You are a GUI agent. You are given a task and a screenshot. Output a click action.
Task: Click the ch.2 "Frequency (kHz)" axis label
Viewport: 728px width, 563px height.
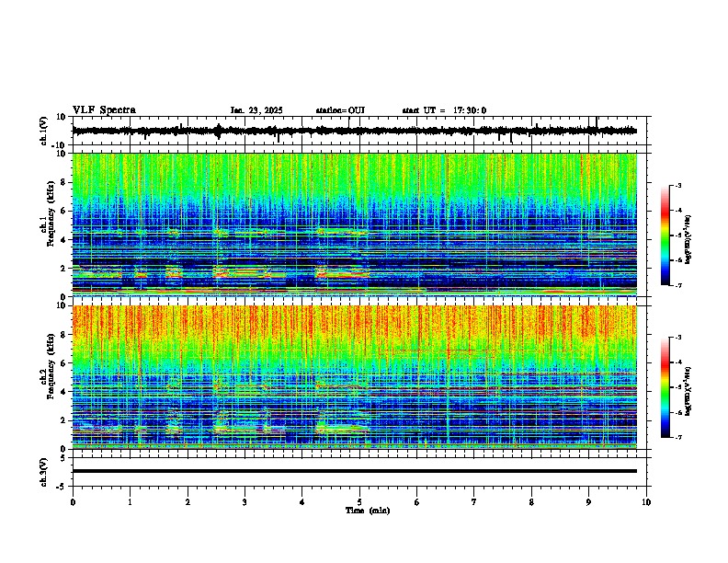coord(51,365)
